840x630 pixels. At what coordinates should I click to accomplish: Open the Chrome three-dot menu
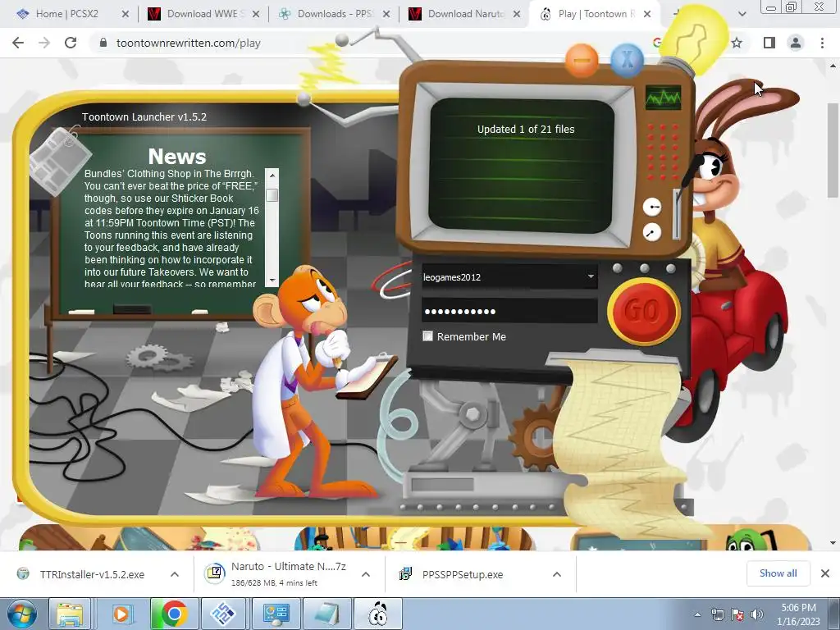pos(822,43)
